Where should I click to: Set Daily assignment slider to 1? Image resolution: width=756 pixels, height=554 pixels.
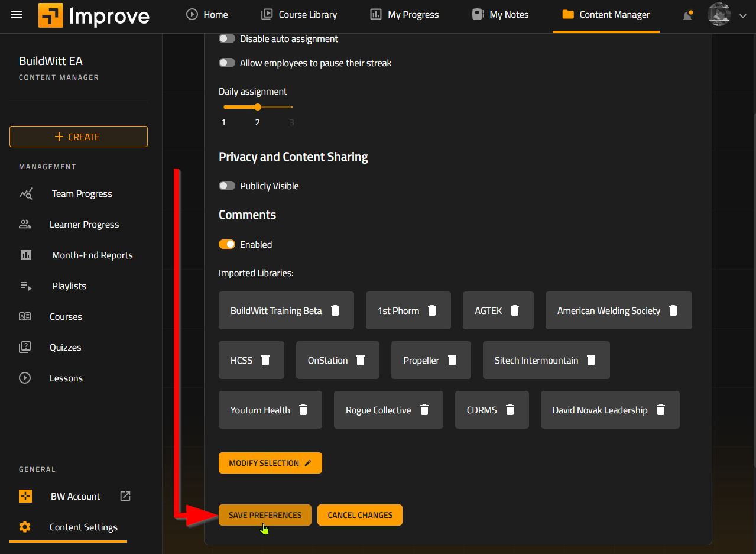pos(224,107)
